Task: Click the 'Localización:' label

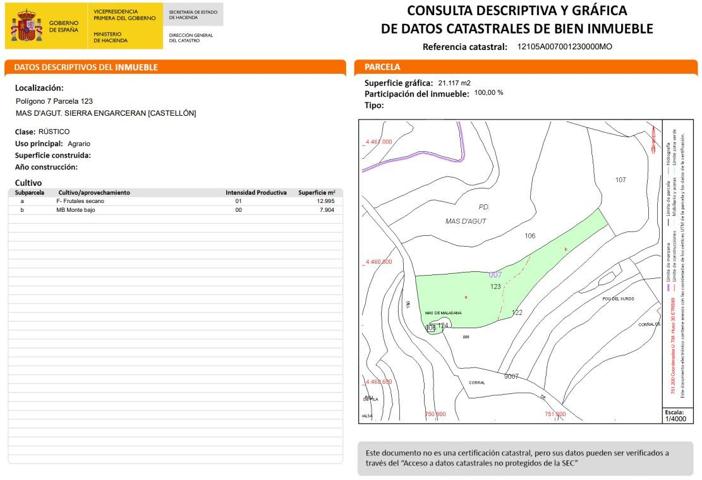Action: 39,88
